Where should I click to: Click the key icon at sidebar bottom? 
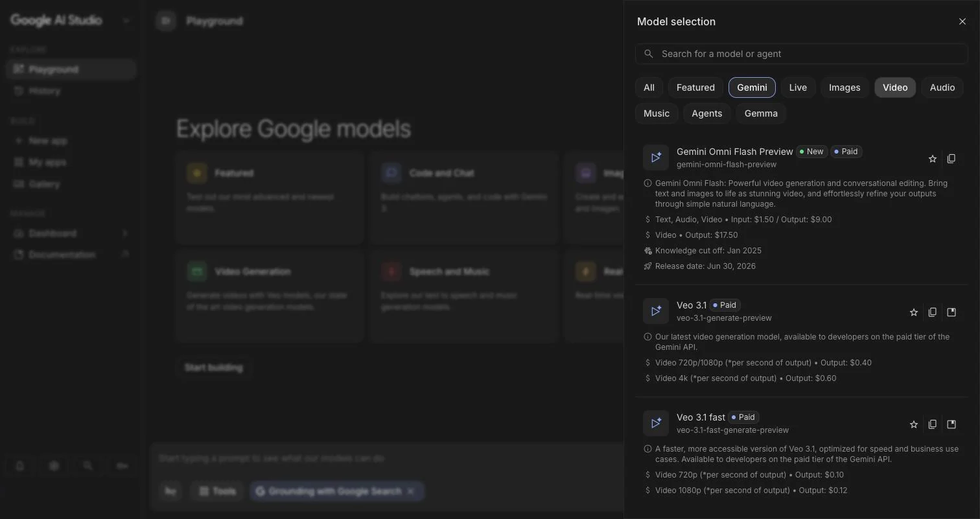pyautogui.click(x=122, y=465)
